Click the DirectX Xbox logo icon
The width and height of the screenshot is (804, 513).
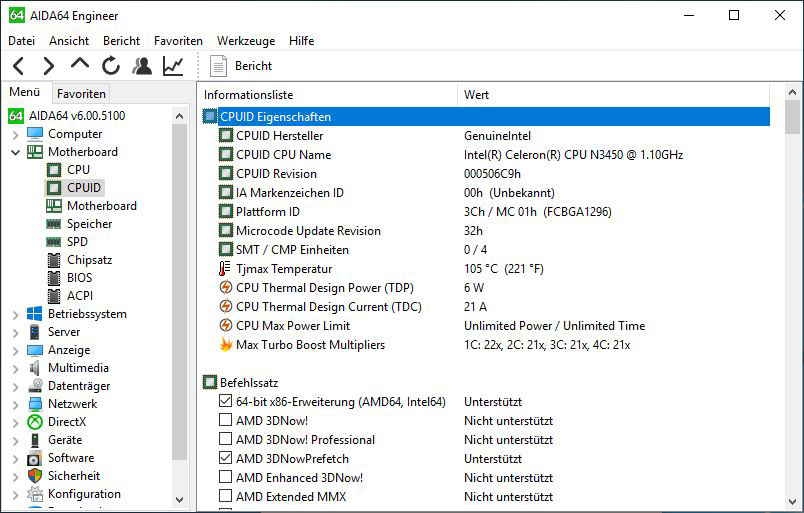[x=35, y=422]
